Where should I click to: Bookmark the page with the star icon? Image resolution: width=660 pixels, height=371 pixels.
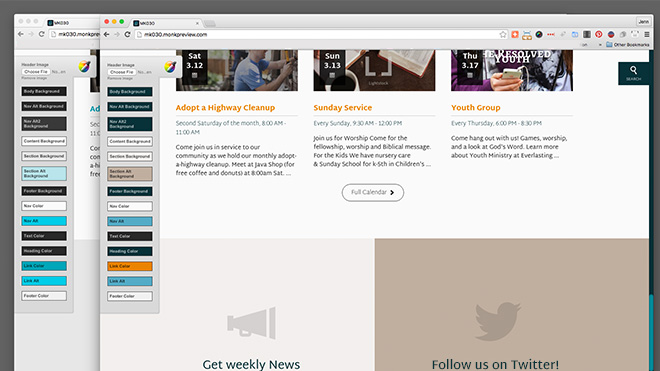(503, 35)
